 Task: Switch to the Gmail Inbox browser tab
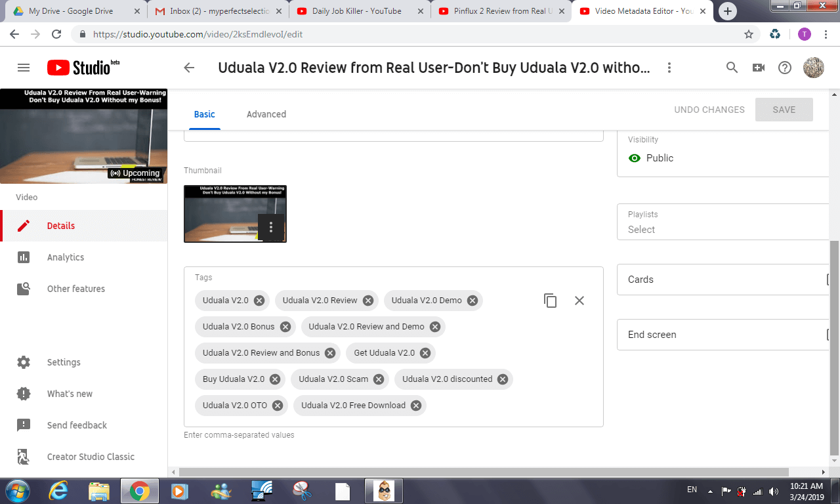point(219,11)
